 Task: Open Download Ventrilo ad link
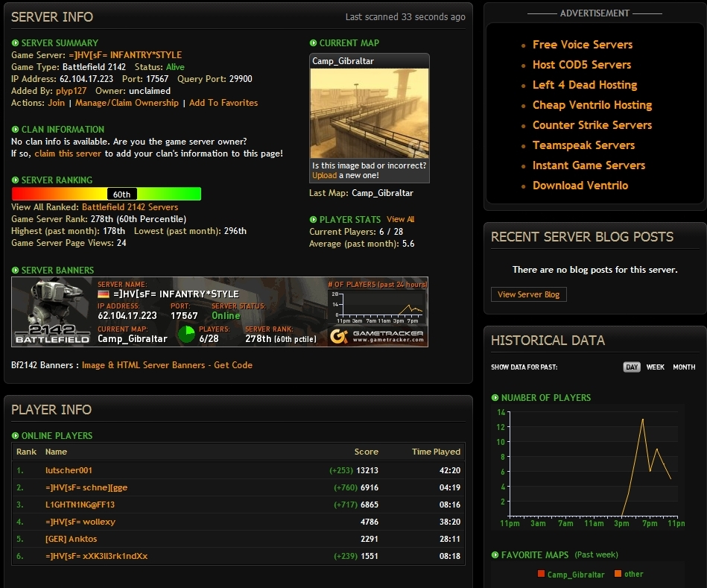pos(580,186)
